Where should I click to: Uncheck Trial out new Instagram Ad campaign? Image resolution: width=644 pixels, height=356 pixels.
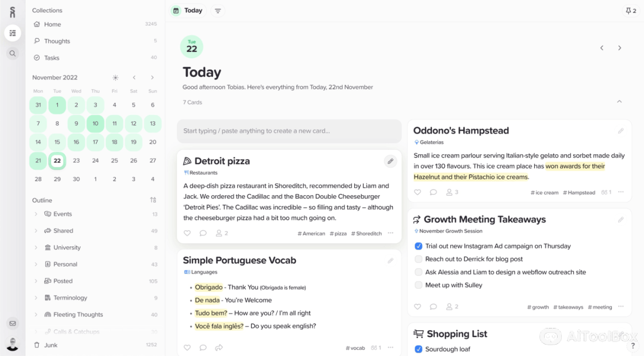[419, 246]
